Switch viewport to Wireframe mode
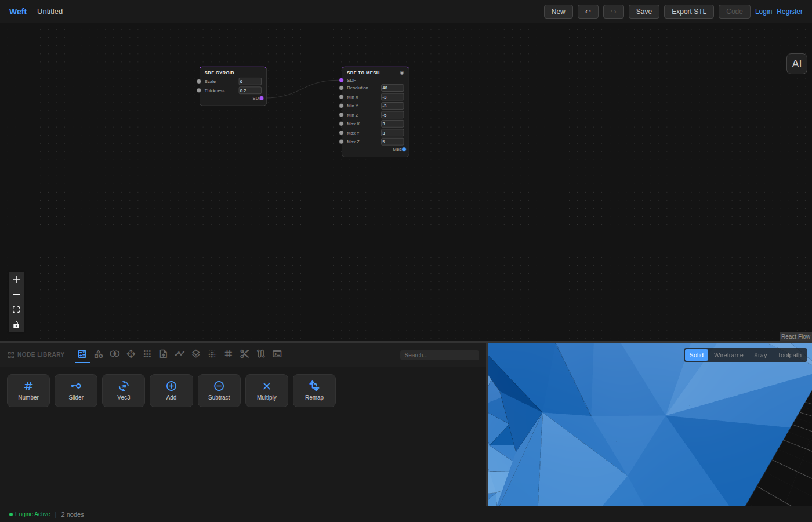Image resolution: width=812 pixels, height=522 pixels. [x=728, y=355]
